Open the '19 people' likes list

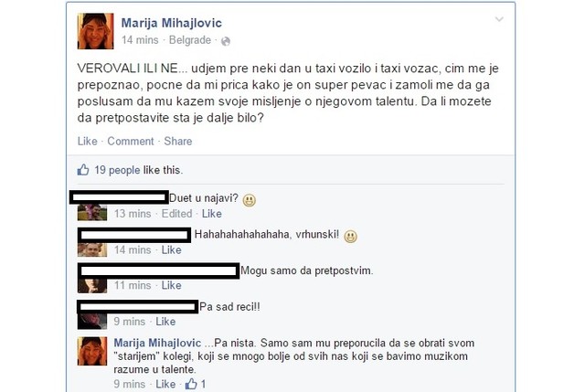pos(117,170)
